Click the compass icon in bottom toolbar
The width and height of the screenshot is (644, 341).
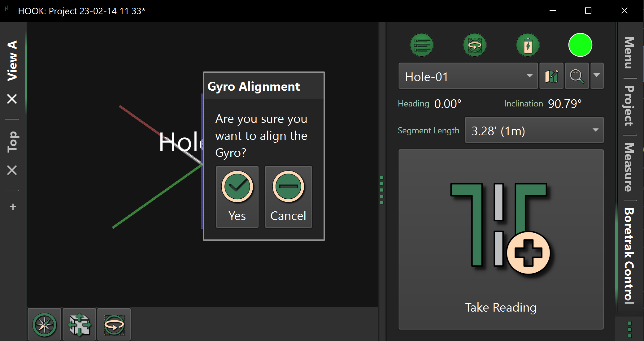(x=45, y=325)
